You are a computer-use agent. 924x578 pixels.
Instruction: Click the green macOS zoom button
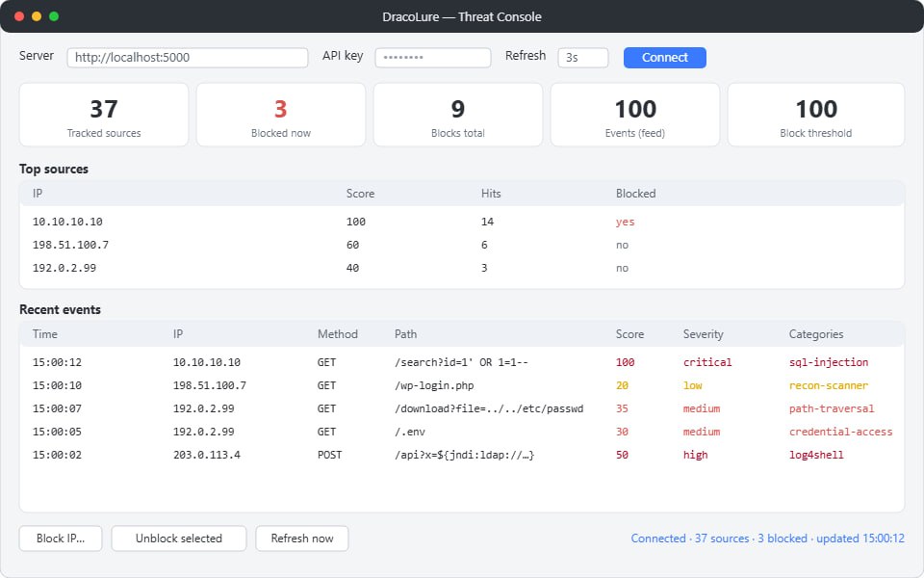click(x=54, y=16)
